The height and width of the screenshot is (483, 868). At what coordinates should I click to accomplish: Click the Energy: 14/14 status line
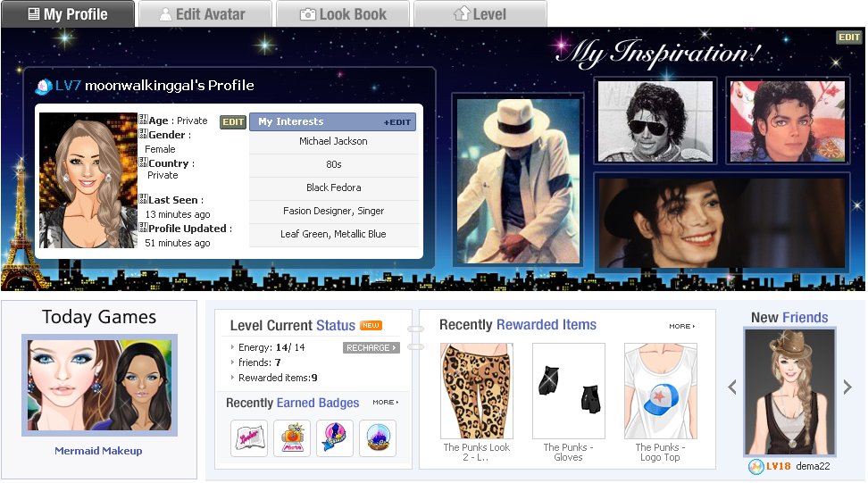(x=271, y=347)
